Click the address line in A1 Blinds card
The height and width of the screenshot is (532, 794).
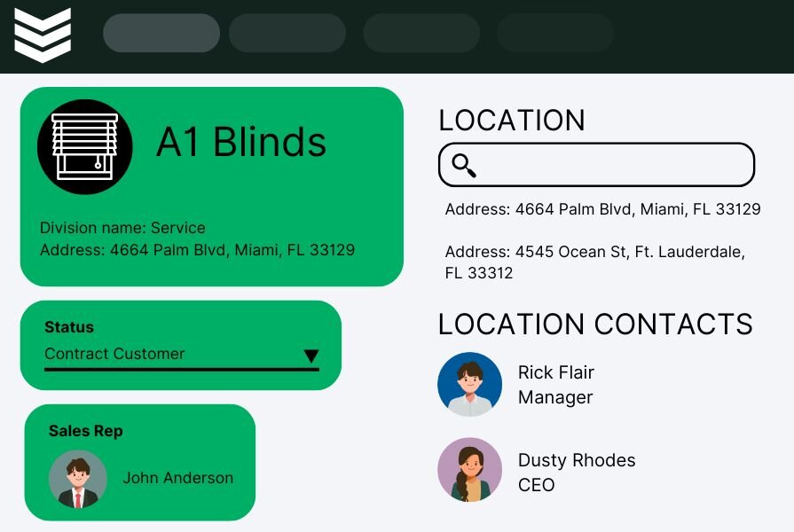click(x=198, y=250)
